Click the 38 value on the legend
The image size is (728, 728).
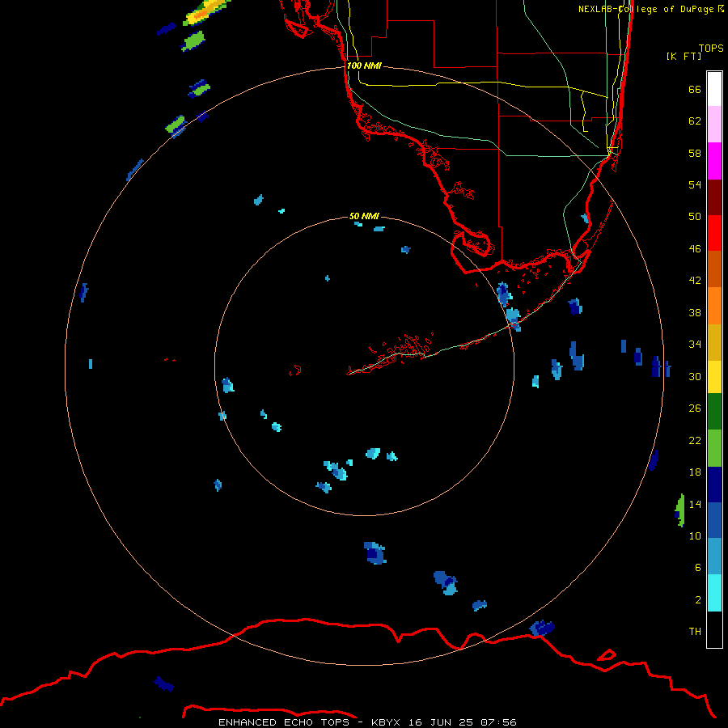[695, 313]
